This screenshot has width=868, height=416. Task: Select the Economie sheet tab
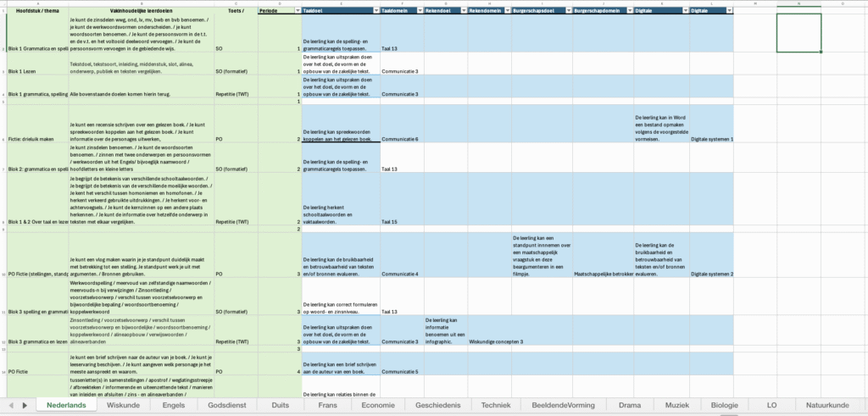click(377, 406)
